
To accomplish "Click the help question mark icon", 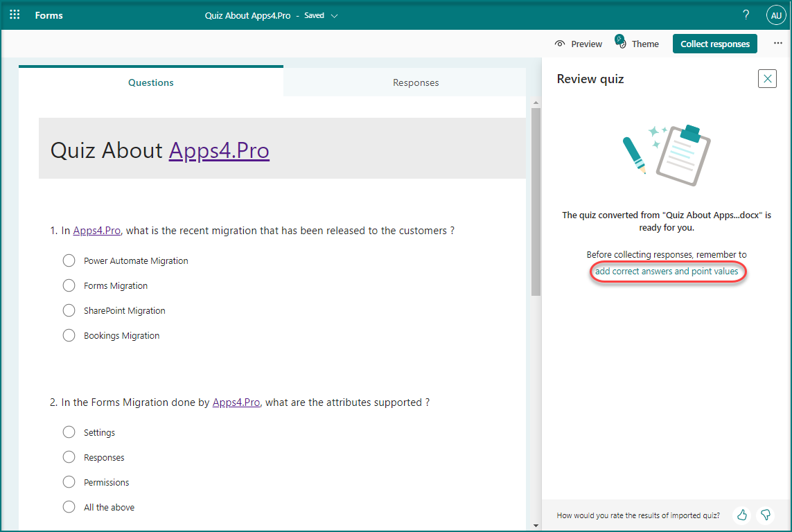I will (x=746, y=15).
